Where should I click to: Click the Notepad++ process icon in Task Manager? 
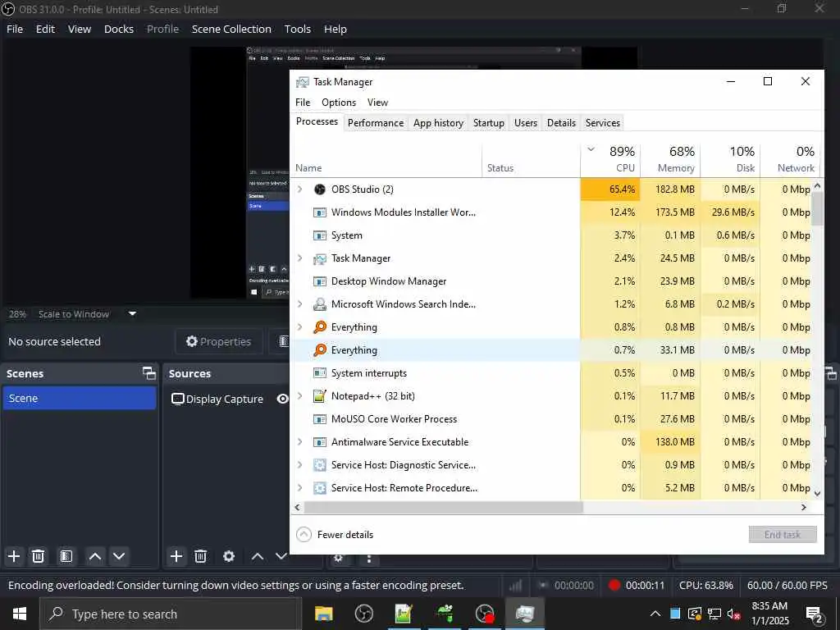click(x=320, y=396)
